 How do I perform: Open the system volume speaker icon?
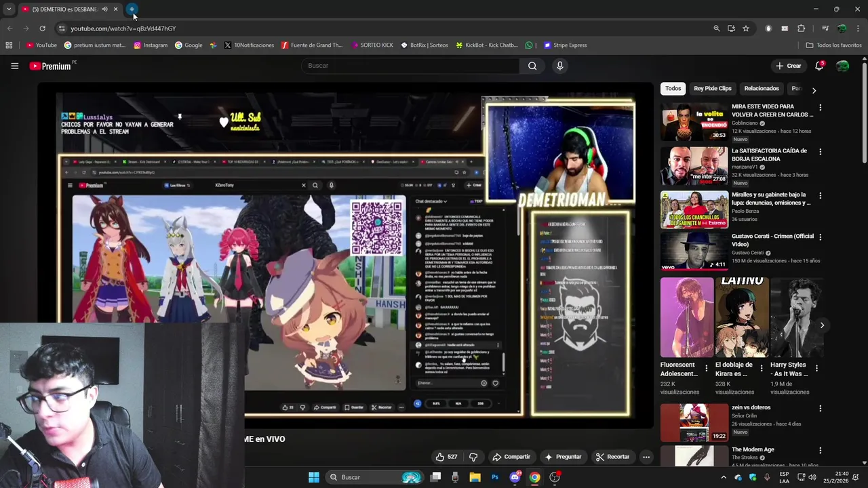(813, 477)
